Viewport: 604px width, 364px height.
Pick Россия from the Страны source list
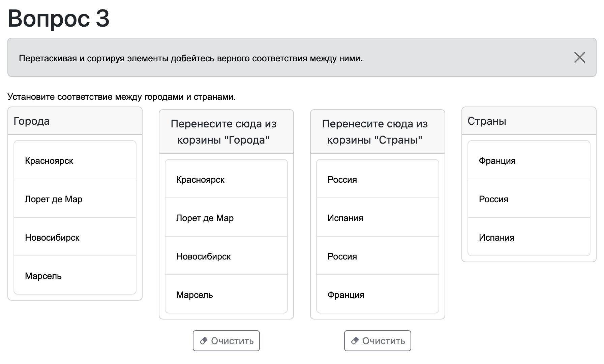[x=529, y=199]
